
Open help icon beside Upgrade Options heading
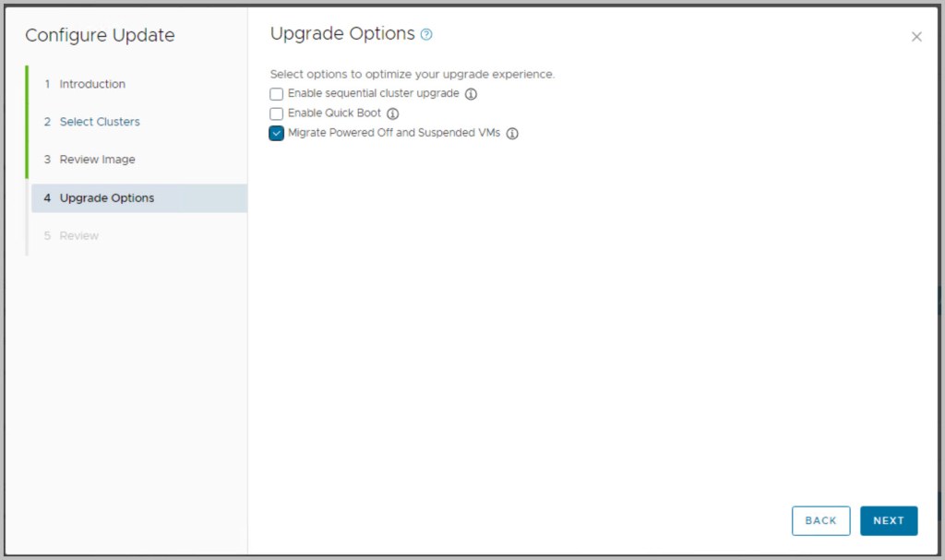pyautogui.click(x=426, y=35)
